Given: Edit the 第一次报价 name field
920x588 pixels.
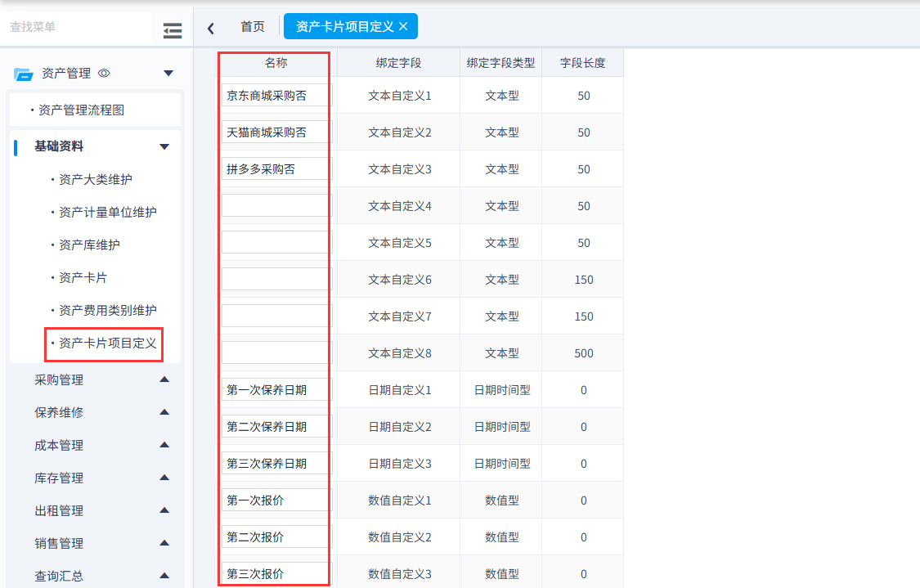Looking at the screenshot, I should (276, 500).
